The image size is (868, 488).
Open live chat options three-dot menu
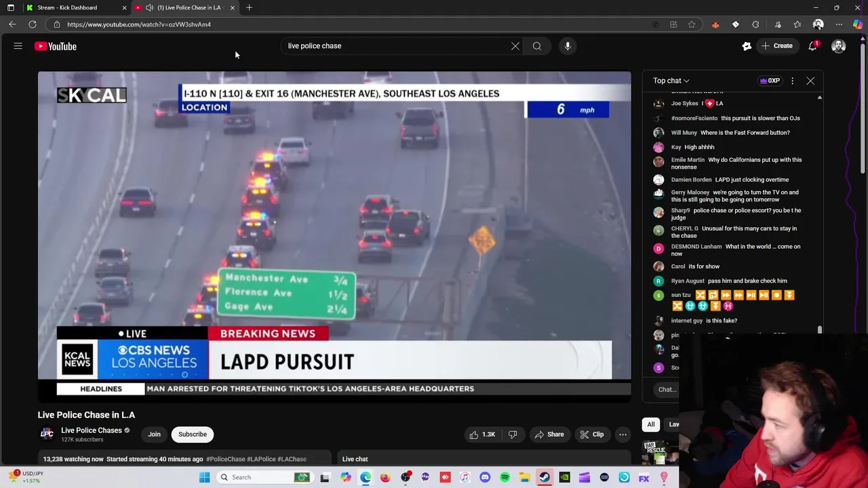[792, 81]
